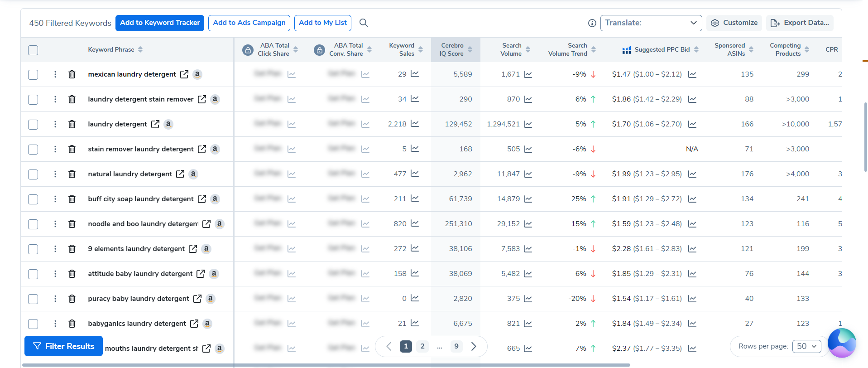Click Amazon icon for natural laundry detergent
Viewport: 868px width, 368px height.
tap(193, 174)
